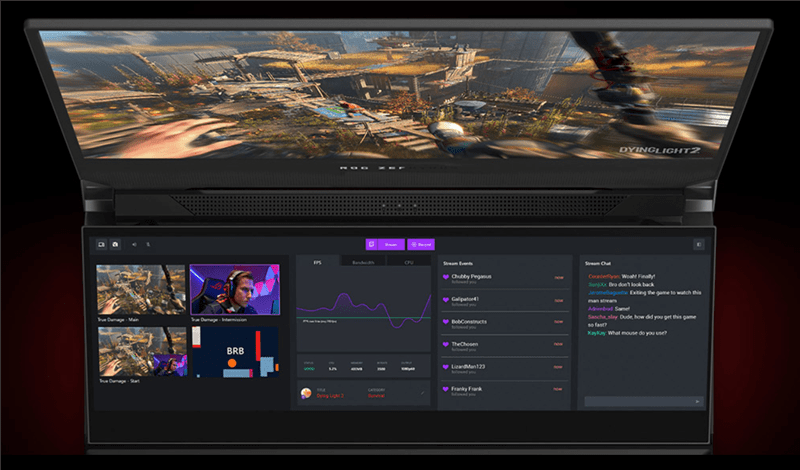Click the send arrow in chat box

(x=698, y=401)
